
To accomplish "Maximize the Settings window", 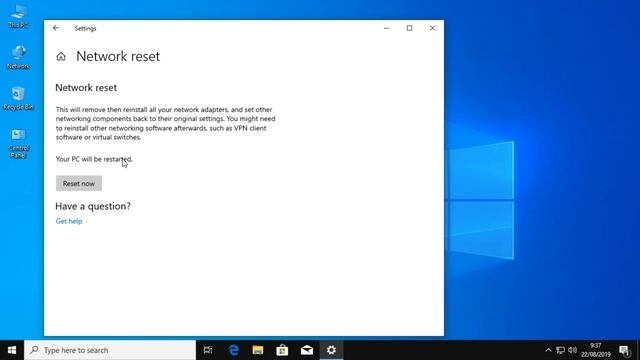I will coord(409,28).
